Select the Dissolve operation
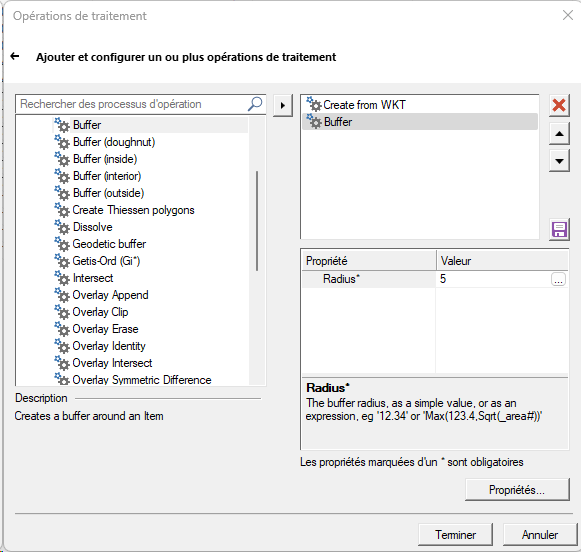Viewport: 581px width, 552px height. [x=93, y=227]
